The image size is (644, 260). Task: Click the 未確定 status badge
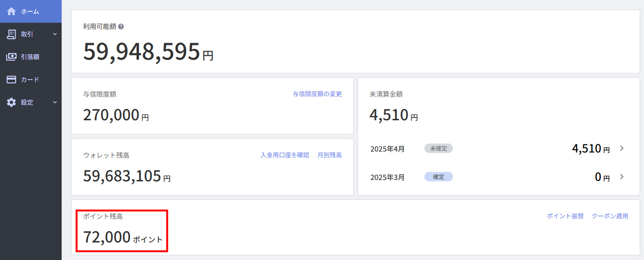(x=439, y=148)
